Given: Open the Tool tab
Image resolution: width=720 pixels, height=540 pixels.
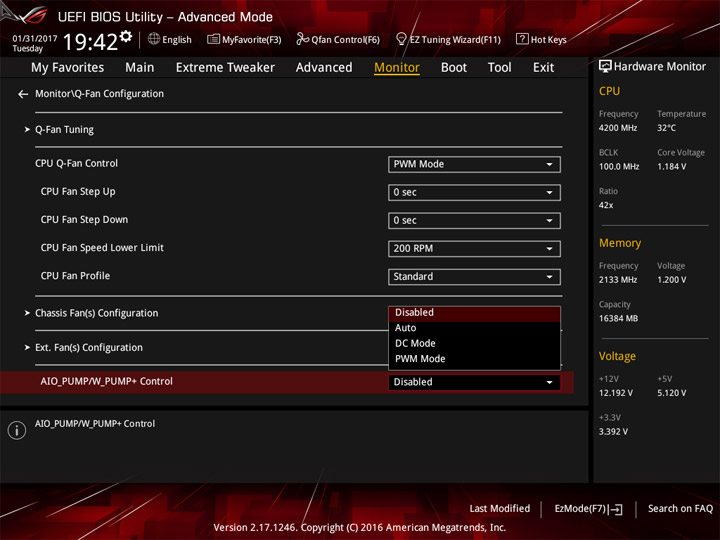Looking at the screenshot, I should point(499,68).
